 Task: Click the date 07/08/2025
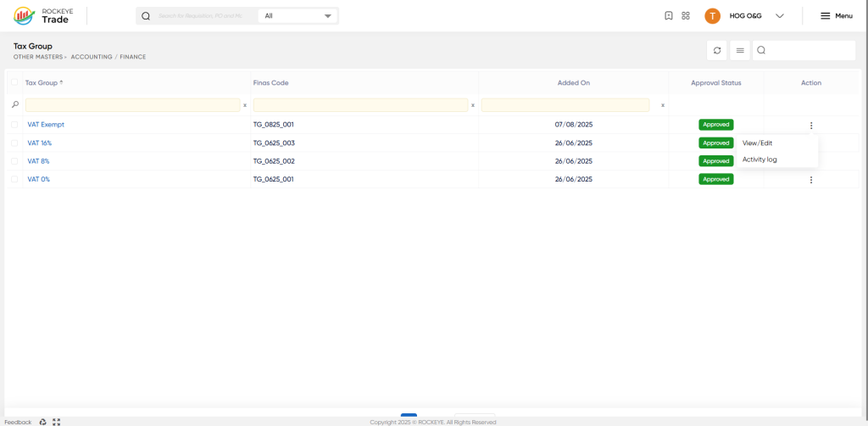(x=574, y=125)
